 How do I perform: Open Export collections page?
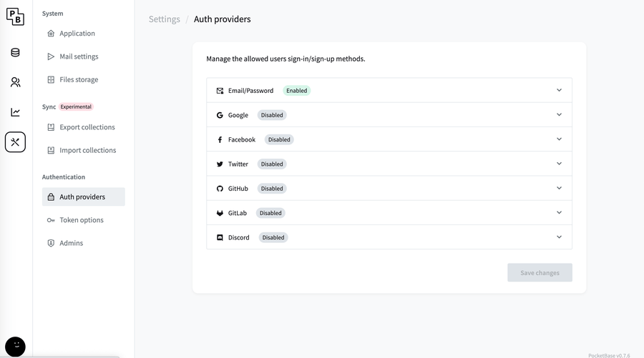pos(87,127)
